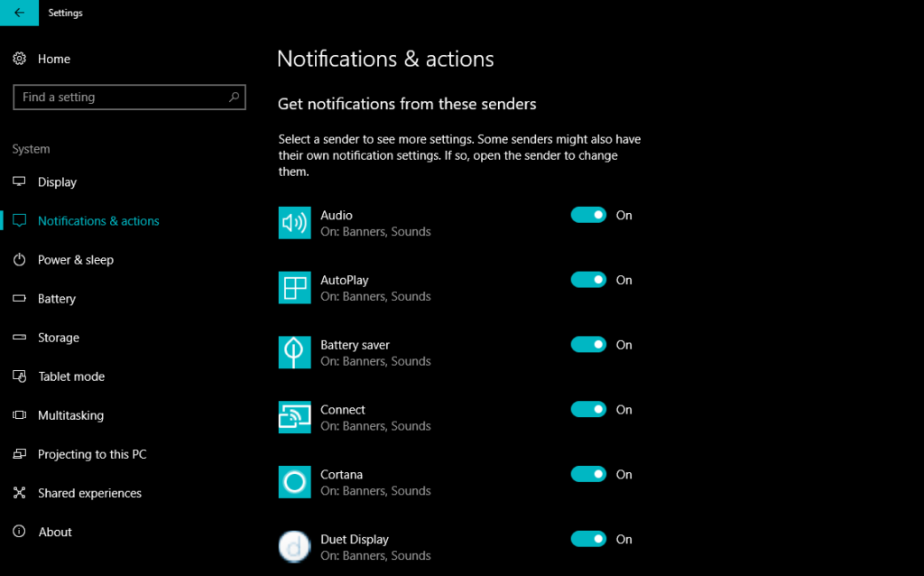
Task: Select the Audio notification sender icon
Action: click(294, 221)
